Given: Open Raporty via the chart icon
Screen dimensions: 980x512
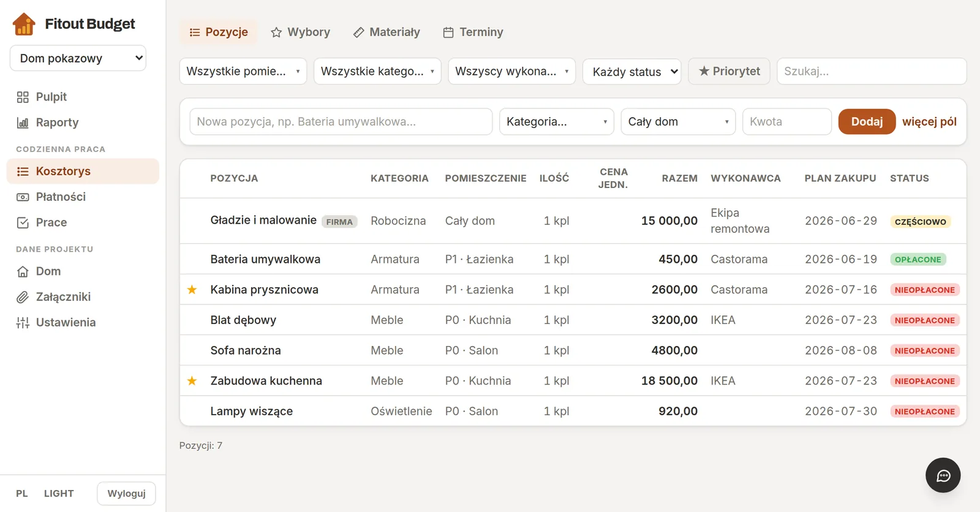Looking at the screenshot, I should click(23, 122).
